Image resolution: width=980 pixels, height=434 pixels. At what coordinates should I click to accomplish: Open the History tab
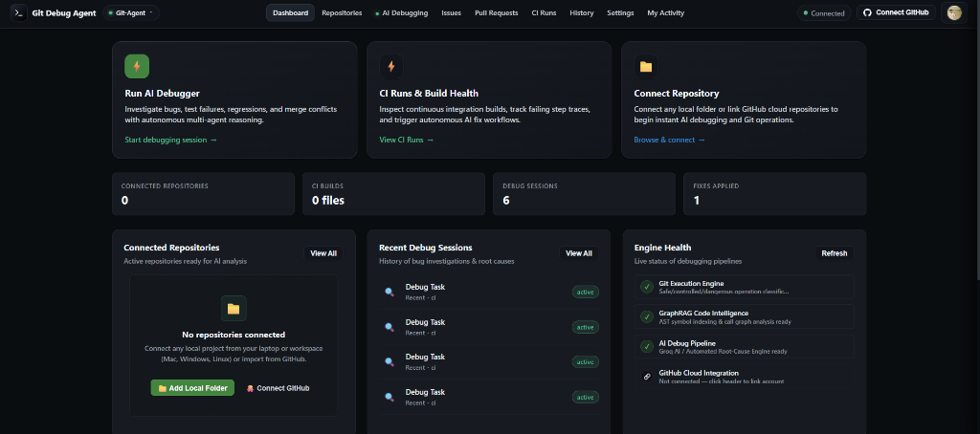(x=581, y=12)
